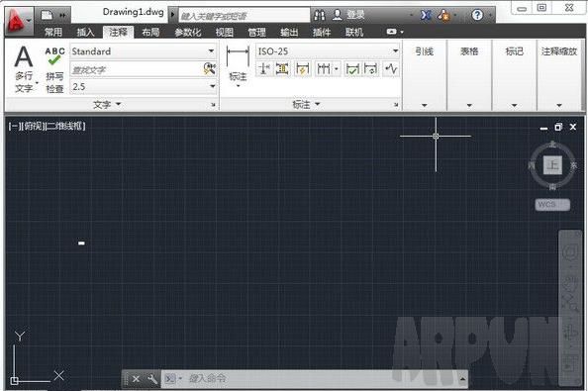The image size is (588, 391).
Task: Close the command line window
Action: tap(137, 379)
